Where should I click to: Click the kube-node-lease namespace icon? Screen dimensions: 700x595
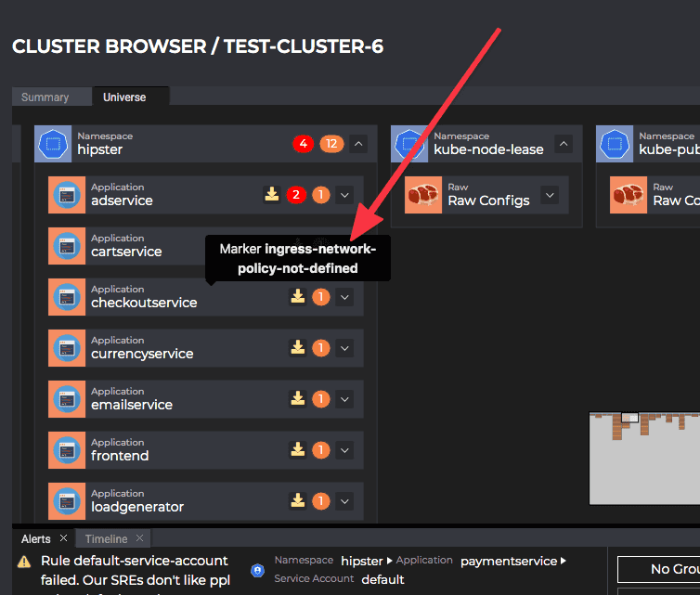pyautogui.click(x=411, y=144)
